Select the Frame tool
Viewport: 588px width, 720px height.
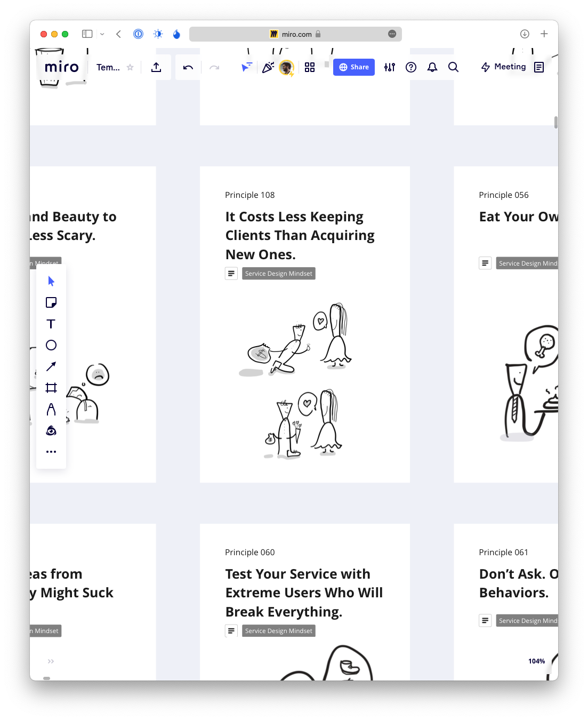[x=51, y=388]
